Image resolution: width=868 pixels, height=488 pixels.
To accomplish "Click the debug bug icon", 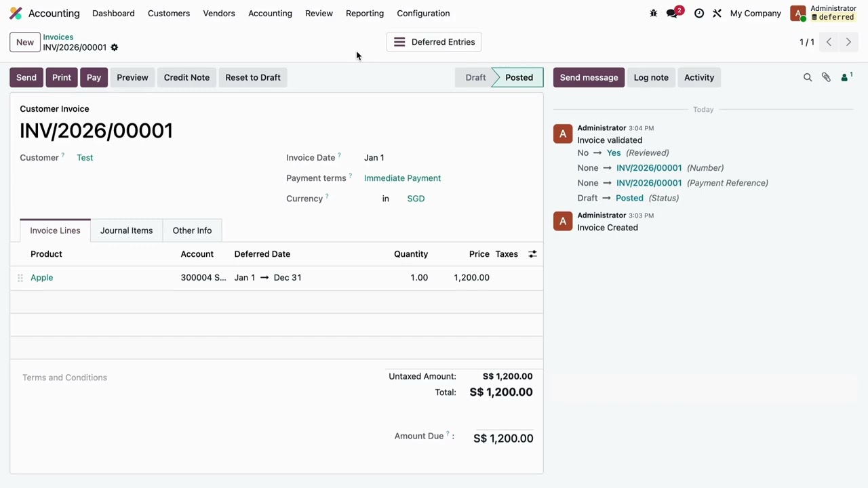I will point(654,14).
